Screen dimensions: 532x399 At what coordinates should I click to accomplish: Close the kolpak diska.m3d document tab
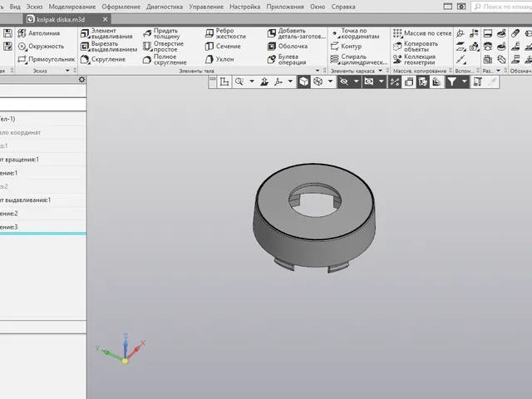point(106,20)
